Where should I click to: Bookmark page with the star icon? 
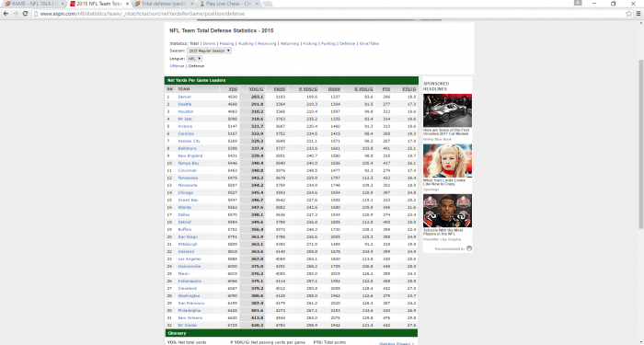[x=628, y=14]
